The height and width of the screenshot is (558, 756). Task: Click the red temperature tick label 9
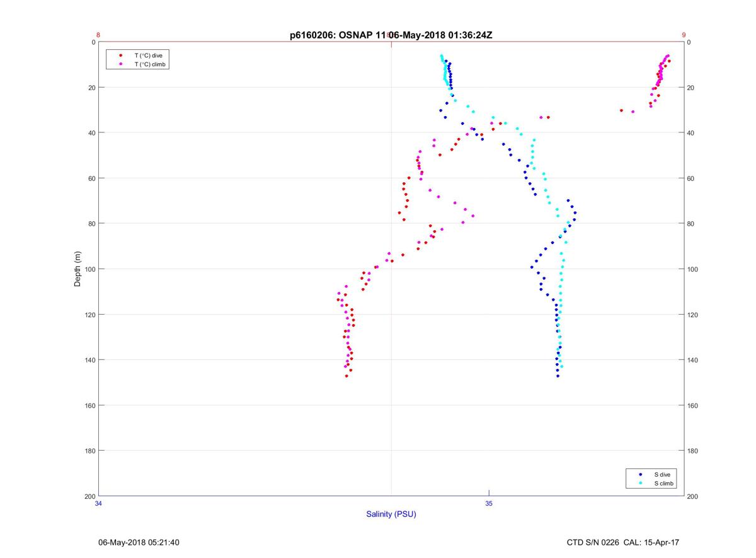tap(684, 35)
